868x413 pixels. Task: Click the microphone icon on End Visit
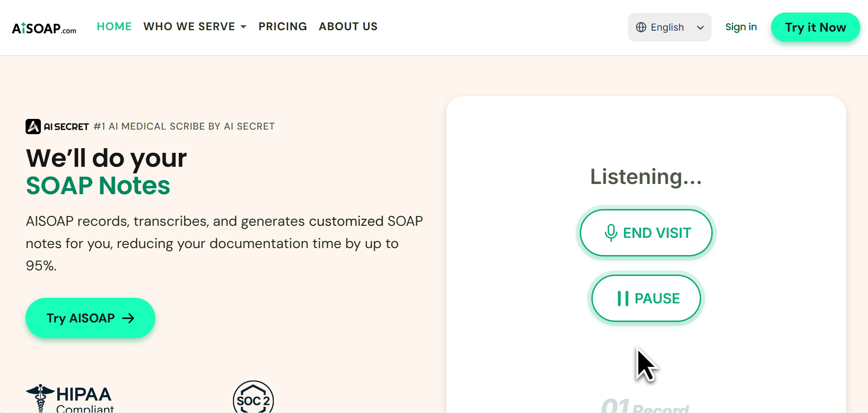point(611,233)
